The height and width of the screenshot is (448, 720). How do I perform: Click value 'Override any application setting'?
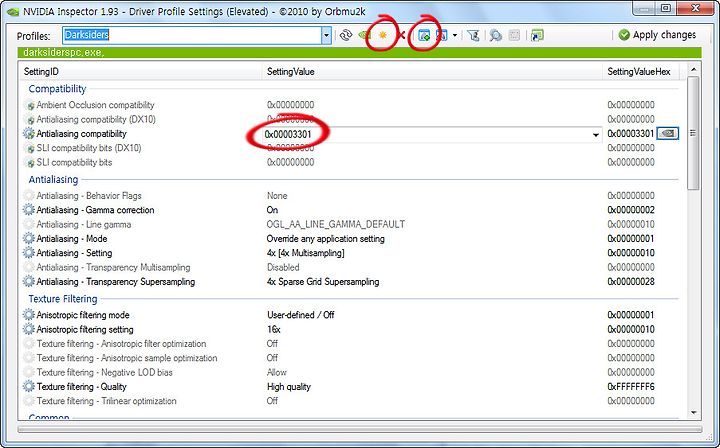[x=326, y=239]
